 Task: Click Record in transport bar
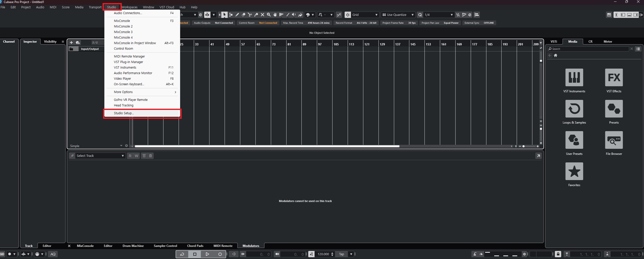[x=220, y=254]
